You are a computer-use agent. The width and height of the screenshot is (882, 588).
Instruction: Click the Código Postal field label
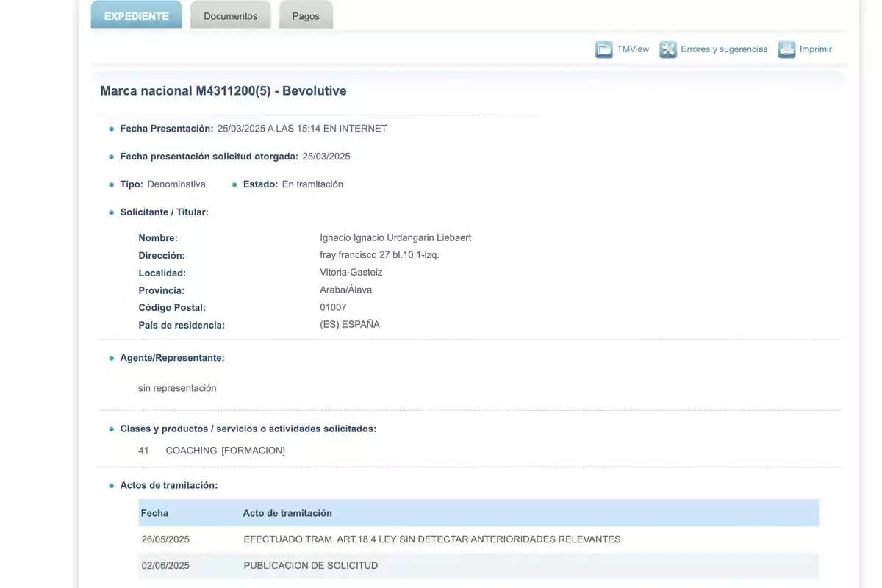pos(172,308)
